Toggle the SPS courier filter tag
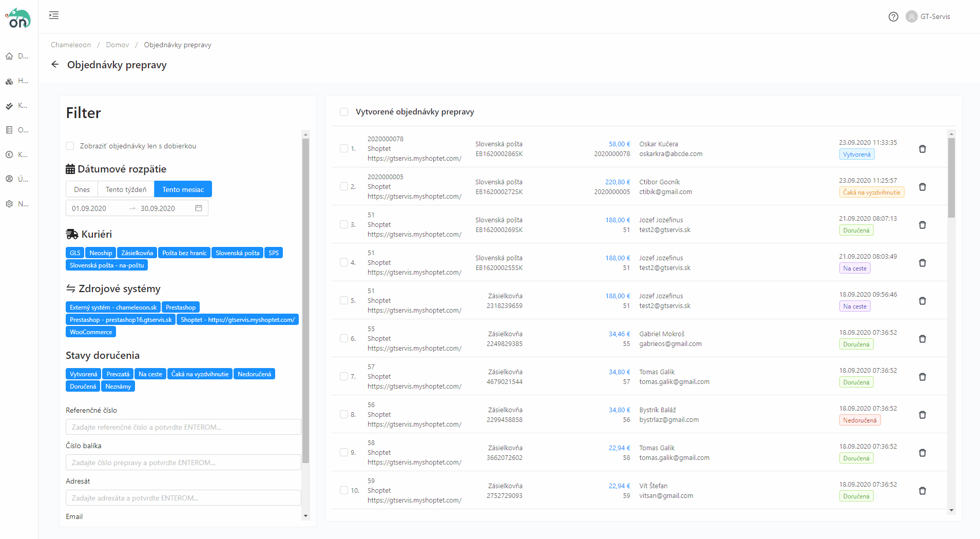 [274, 253]
